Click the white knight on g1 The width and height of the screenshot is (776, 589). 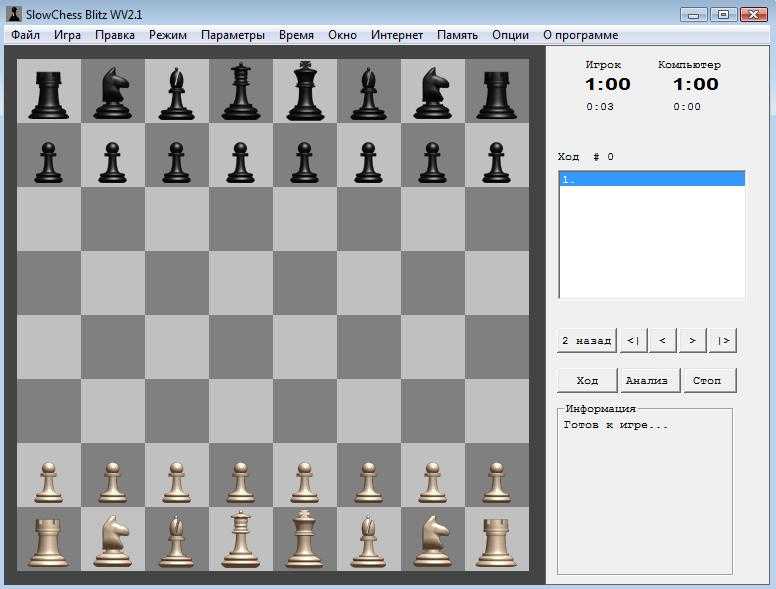[x=432, y=540]
